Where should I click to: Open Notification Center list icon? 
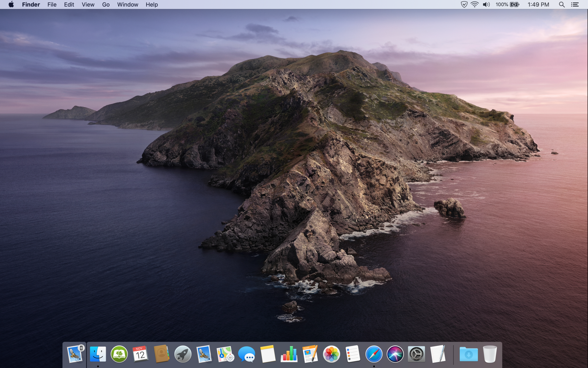(575, 4)
